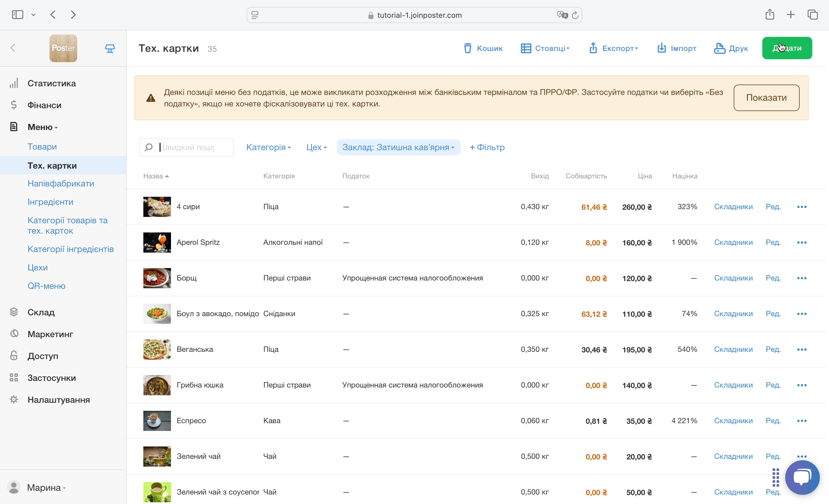Click the Імпорт download icon
The image size is (829, 504).
[661, 48]
